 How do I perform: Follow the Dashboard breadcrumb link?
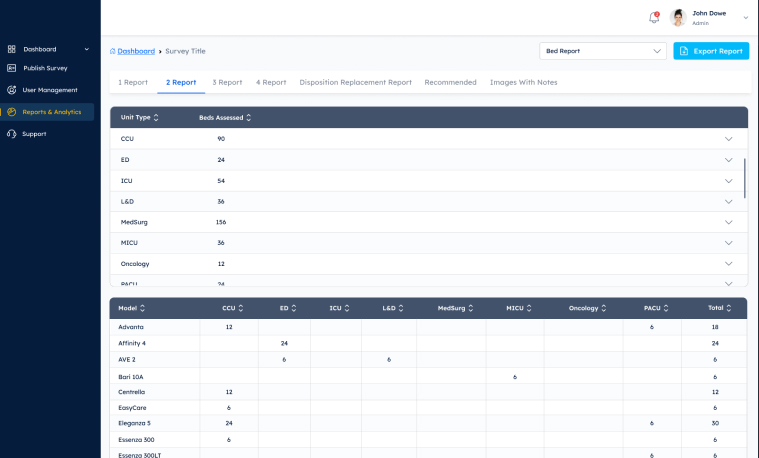click(x=135, y=51)
